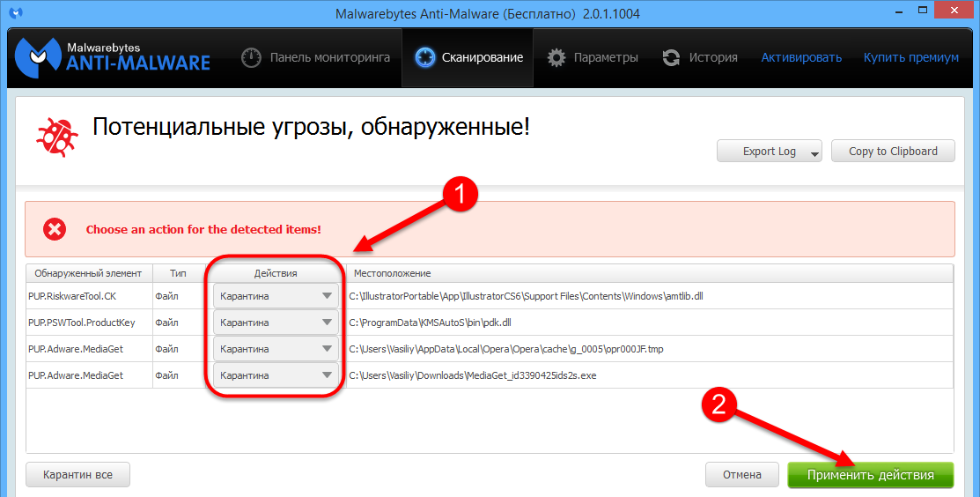Expand action dropdown for opr000JF.tmp file
The height and width of the screenshot is (497, 980).
(276, 349)
